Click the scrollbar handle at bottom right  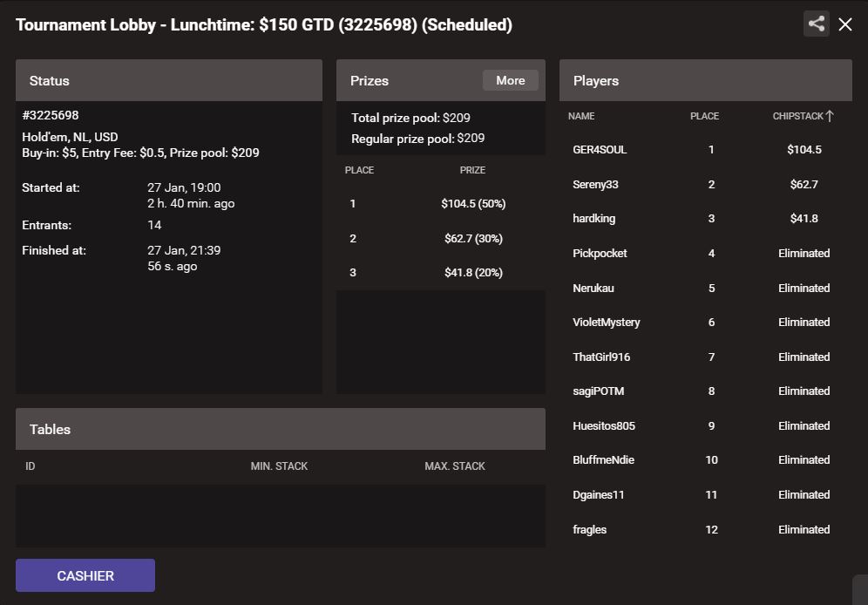coord(860,589)
